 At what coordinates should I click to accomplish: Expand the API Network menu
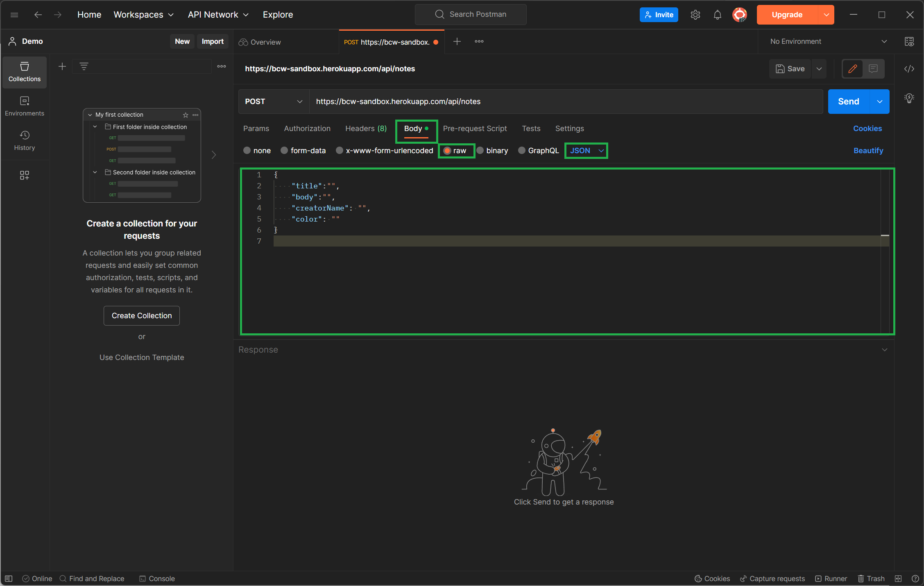tap(218, 15)
